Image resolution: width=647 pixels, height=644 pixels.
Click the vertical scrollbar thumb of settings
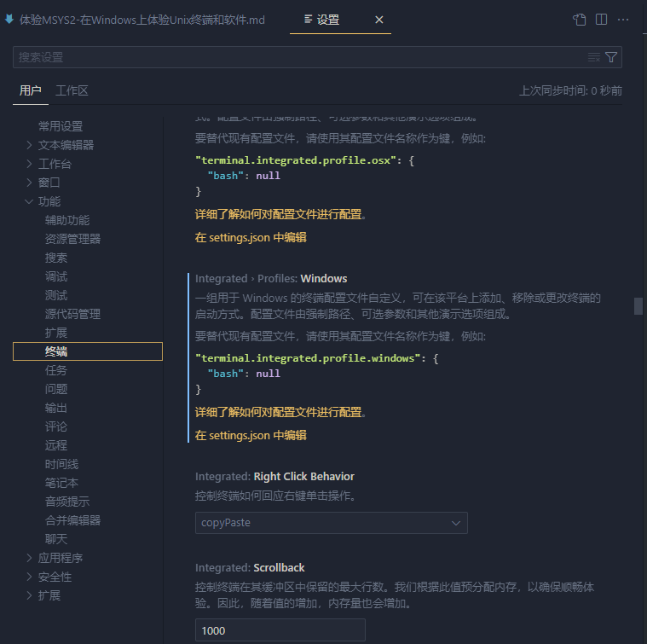(x=638, y=306)
